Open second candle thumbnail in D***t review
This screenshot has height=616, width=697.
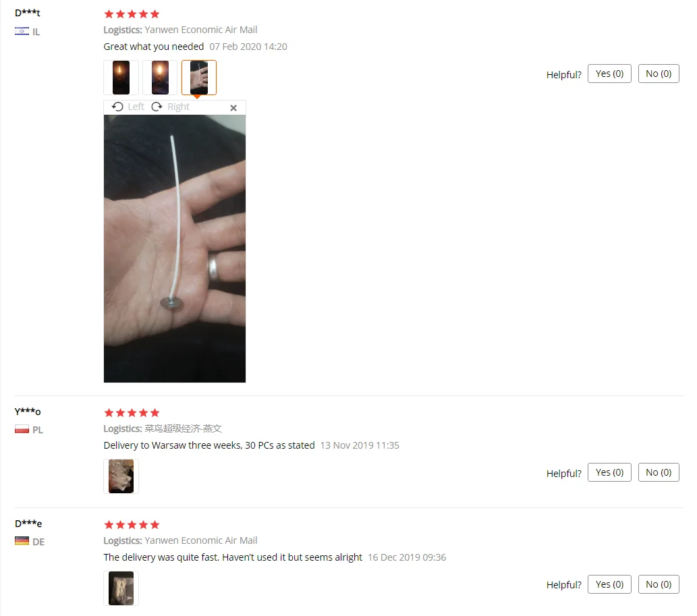click(160, 78)
